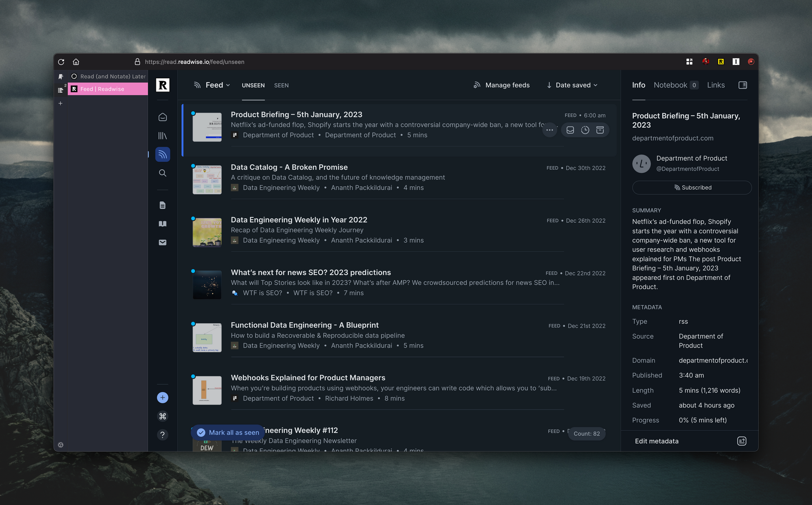
Task: Open the grid extensions icon in browser toolbar
Action: coord(689,62)
